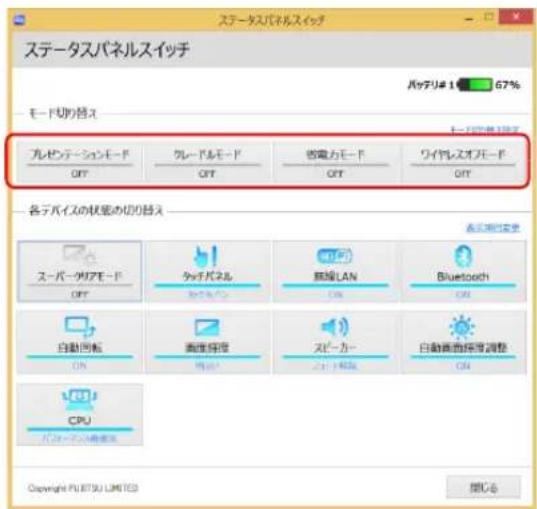
Task: Click the スピーカー speaker tile
Action: (335, 343)
